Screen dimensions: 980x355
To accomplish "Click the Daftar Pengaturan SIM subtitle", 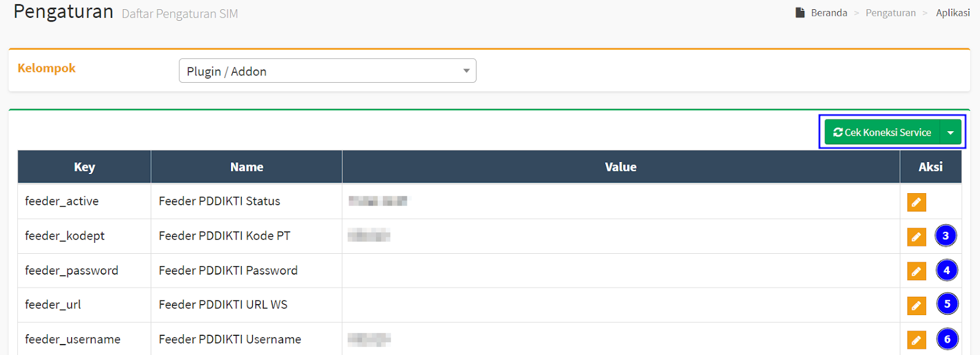I will 179,13.
